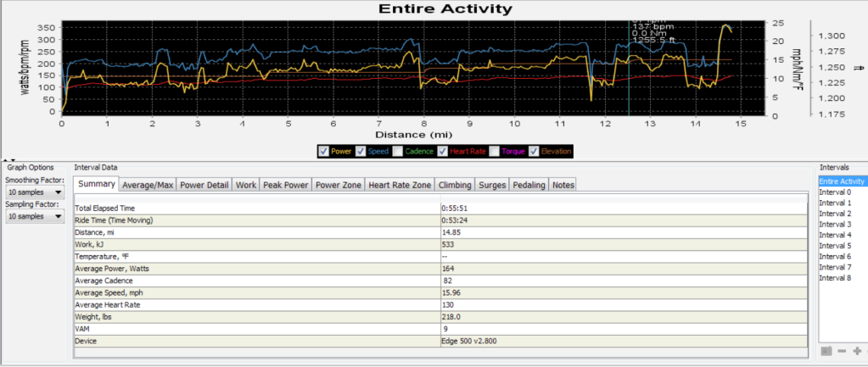Click the Device row label
Image resolution: width=868 pixels, height=367 pixels.
tap(85, 341)
